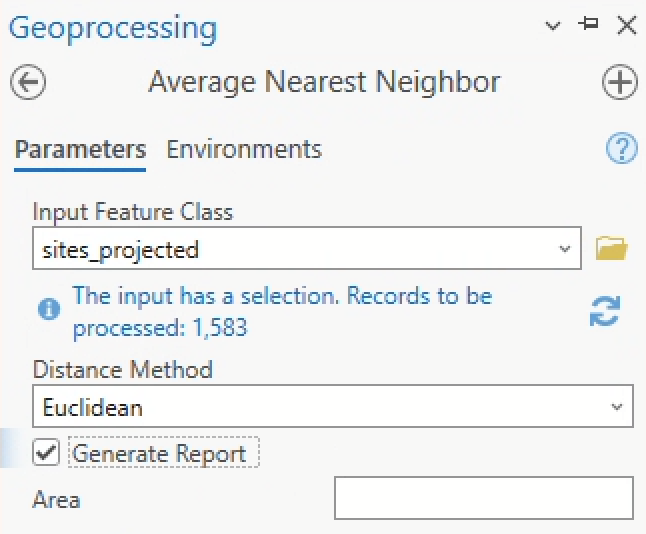Switch to the Environments tab
The width and height of the screenshot is (646, 534).
tap(244, 150)
